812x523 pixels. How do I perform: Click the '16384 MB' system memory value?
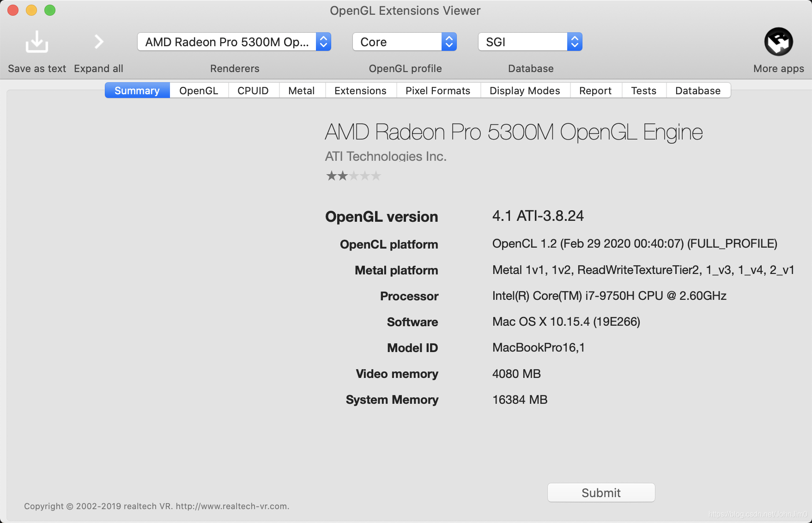(x=520, y=399)
